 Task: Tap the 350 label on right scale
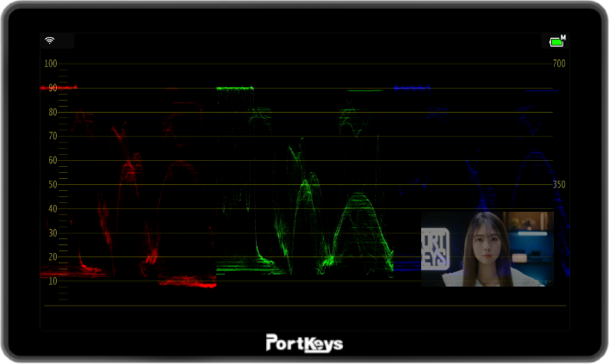pos(558,184)
